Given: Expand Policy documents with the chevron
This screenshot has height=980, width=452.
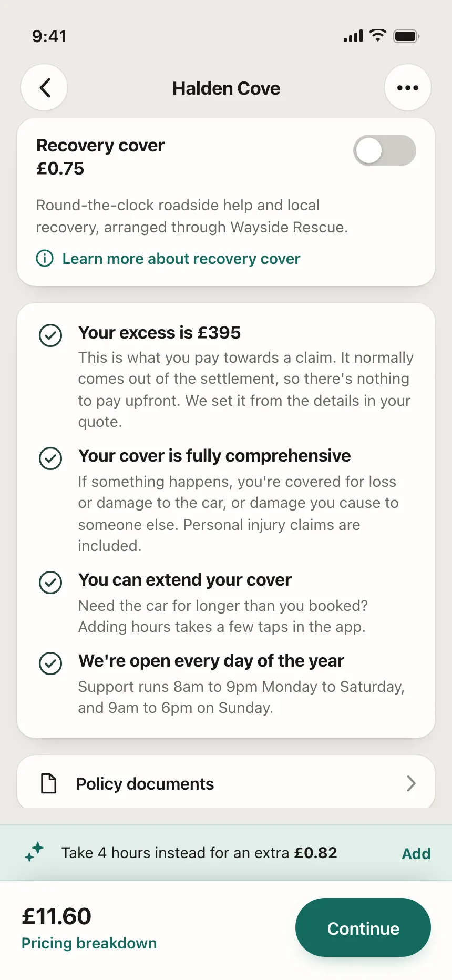Looking at the screenshot, I should coord(411,783).
